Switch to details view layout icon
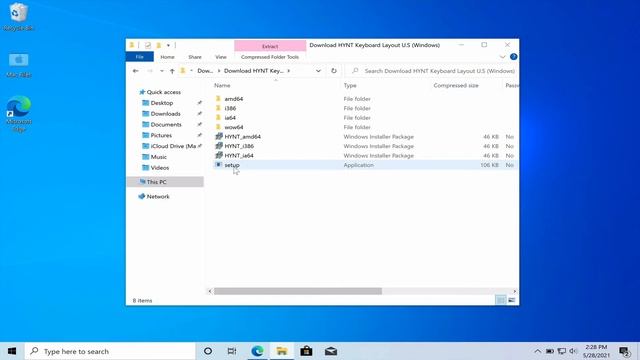The image size is (640, 360). tap(500, 300)
